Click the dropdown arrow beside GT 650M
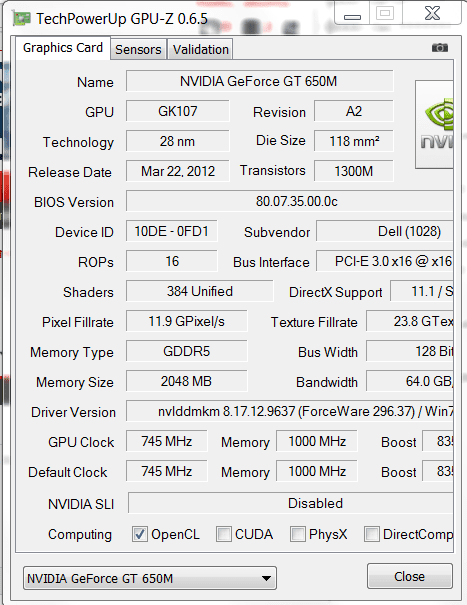Viewport: 467px width, 605px height. point(266,578)
